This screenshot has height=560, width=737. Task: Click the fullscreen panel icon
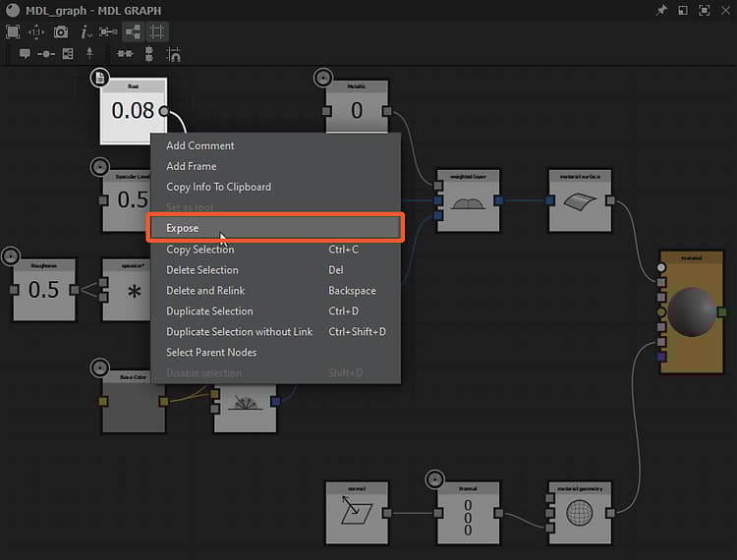pyautogui.click(x=705, y=10)
